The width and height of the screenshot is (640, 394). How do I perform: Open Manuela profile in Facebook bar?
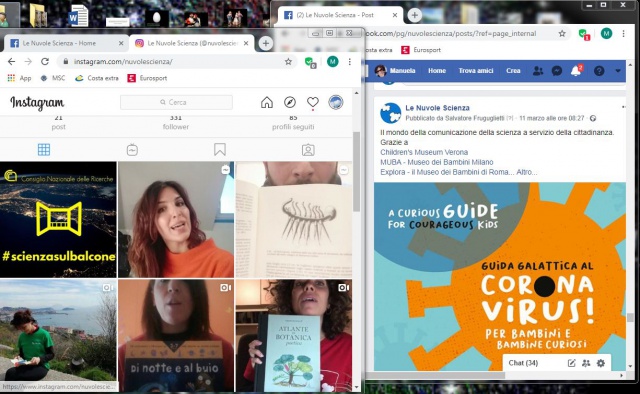pos(395,71)
